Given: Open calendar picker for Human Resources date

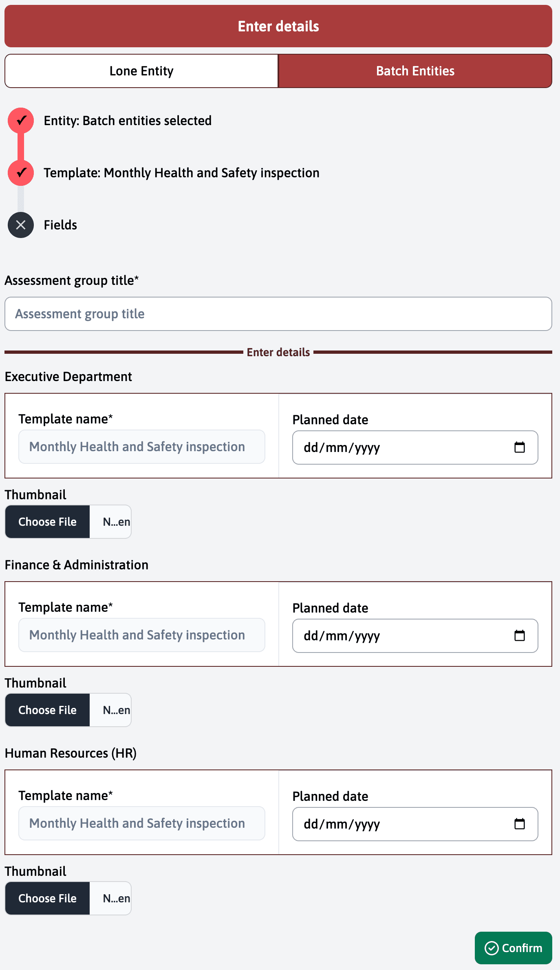Looking at the screenshot, I should coord(519,824).
